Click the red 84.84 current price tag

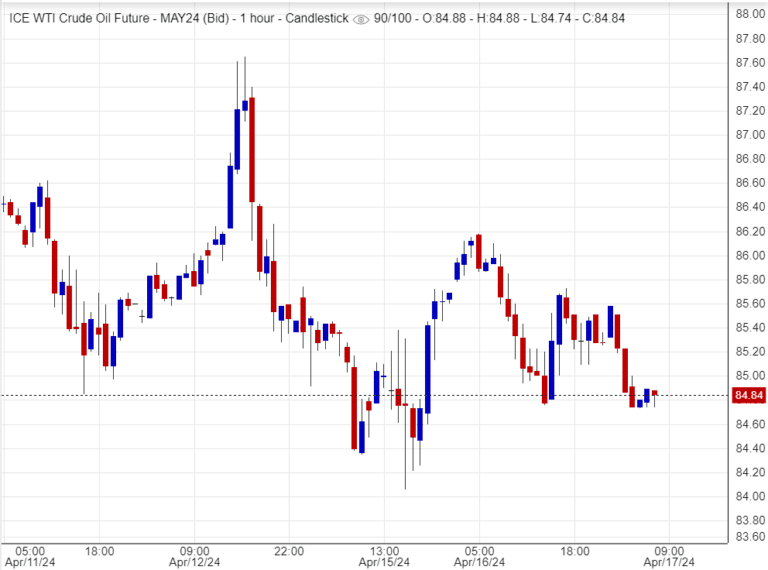[x=748, y=396]
